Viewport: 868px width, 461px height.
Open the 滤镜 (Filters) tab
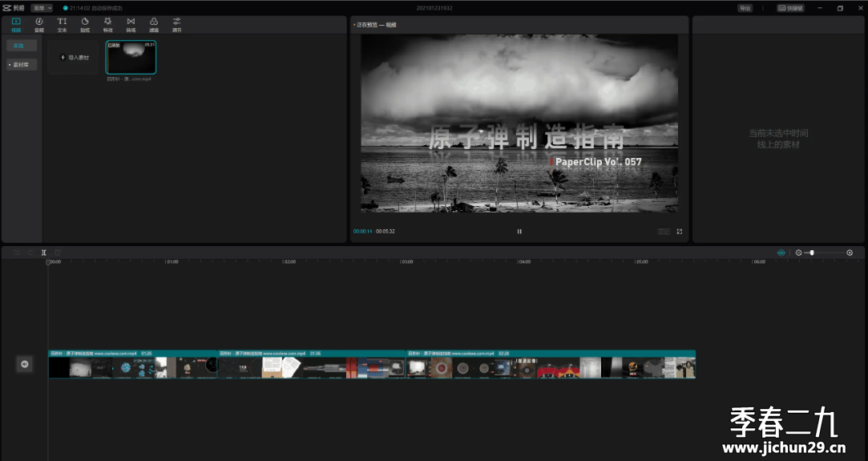point(154,25)
